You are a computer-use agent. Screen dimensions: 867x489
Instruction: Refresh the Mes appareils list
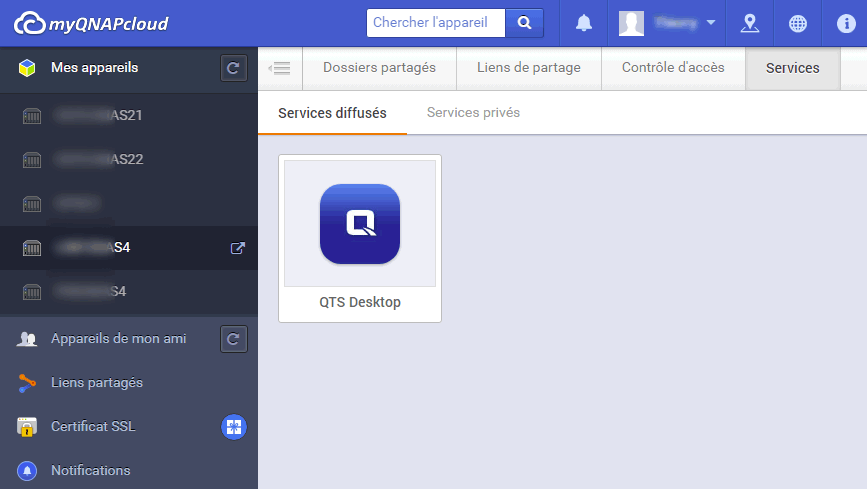(x=233, y=68)
